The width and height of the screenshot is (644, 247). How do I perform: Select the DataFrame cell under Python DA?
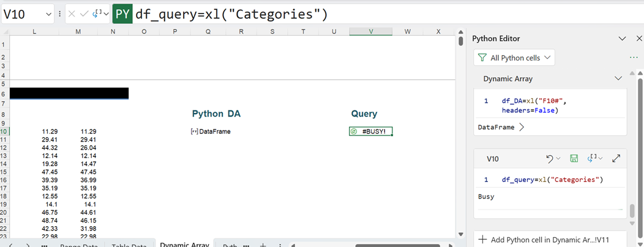tap(208, 132)
